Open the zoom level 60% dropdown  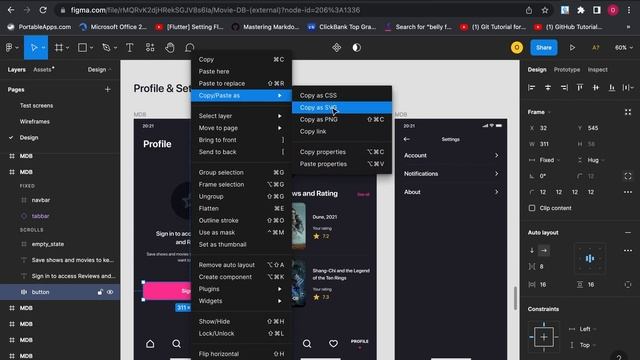coord(624,48)
